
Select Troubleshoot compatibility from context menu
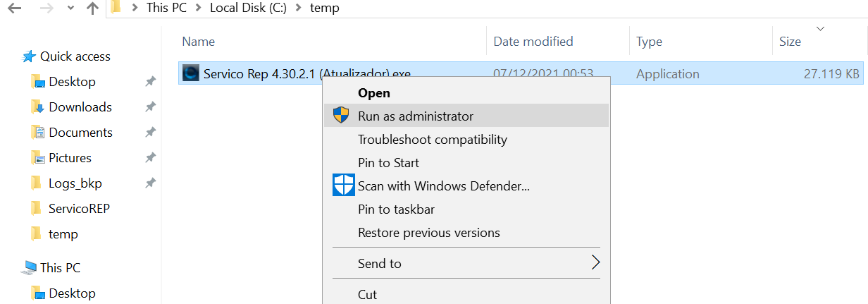point(432,140)
